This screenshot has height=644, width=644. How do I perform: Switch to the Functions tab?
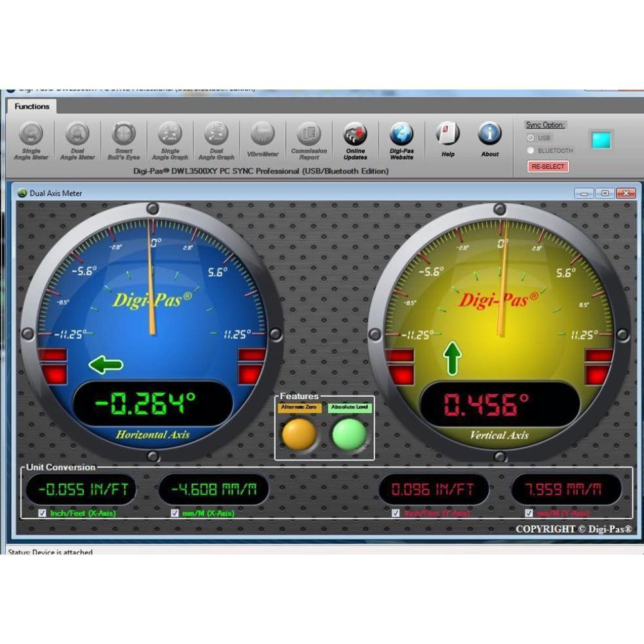coord(32,106)
